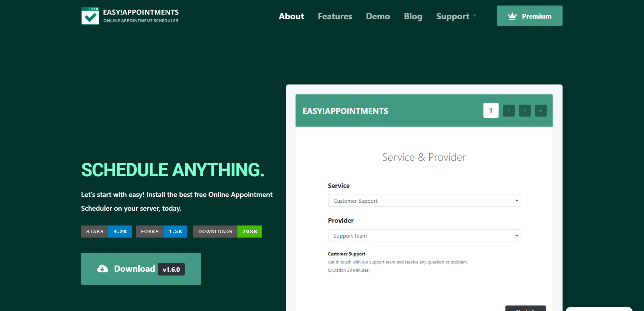644x311 pixels.
Task: Click the Forks 1.5K badge
Action: coord(162,232)
